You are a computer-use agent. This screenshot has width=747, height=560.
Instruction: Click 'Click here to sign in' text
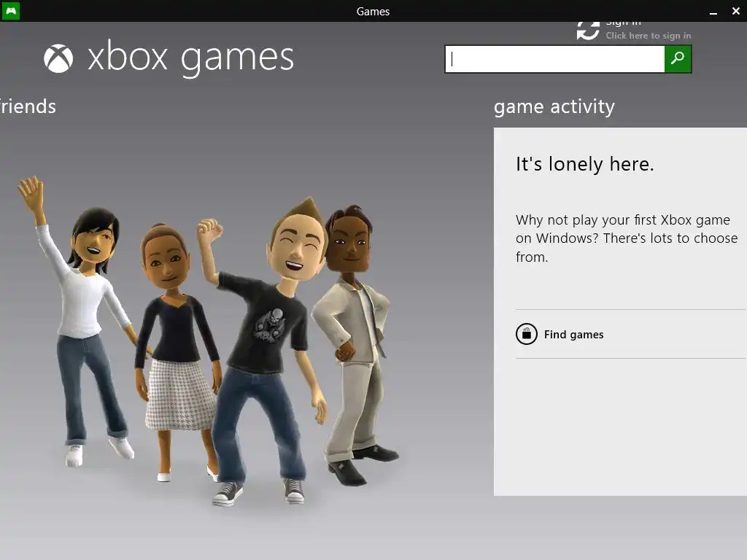649,36
